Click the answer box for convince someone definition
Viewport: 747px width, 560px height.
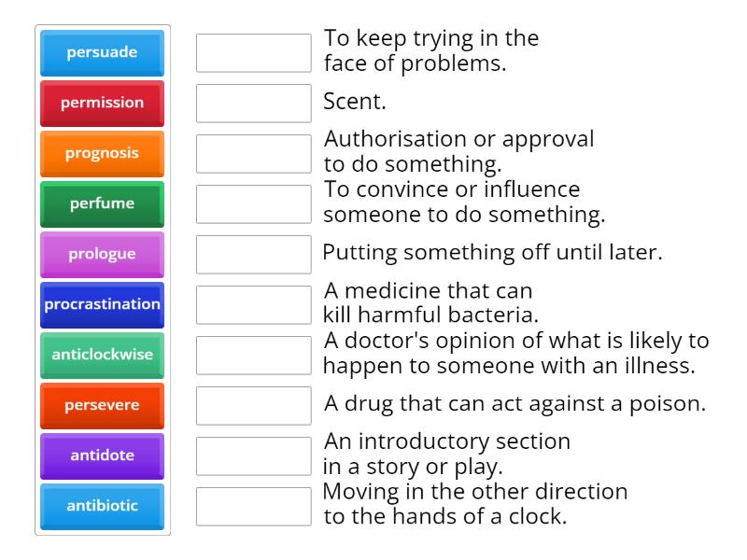coord(253,203)
